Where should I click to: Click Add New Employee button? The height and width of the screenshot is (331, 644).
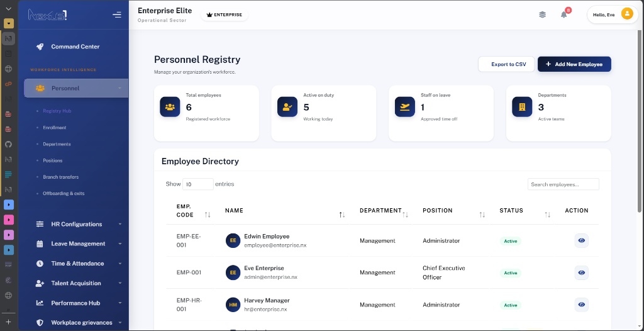point(574,64)
